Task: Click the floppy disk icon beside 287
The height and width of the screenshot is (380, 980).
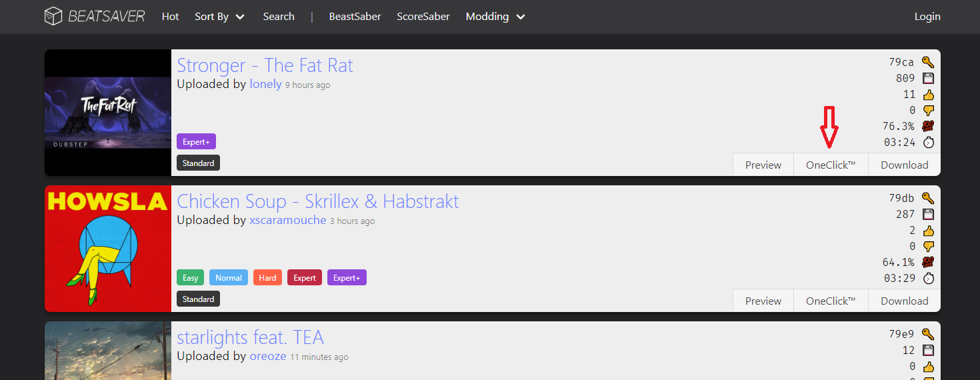Action: click(928, 214)
